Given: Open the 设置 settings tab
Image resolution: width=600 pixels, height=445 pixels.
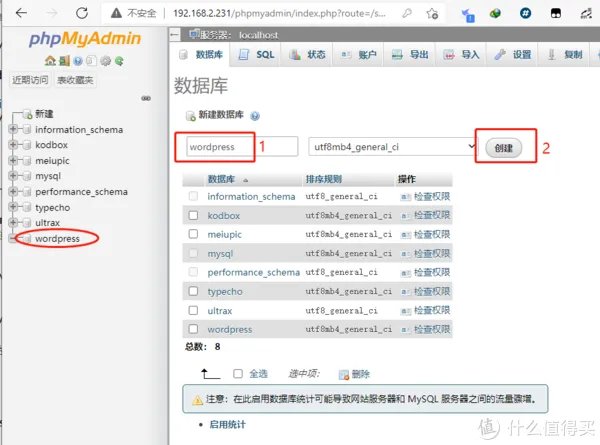Looking at the screenshot, I should pos(512,55).
